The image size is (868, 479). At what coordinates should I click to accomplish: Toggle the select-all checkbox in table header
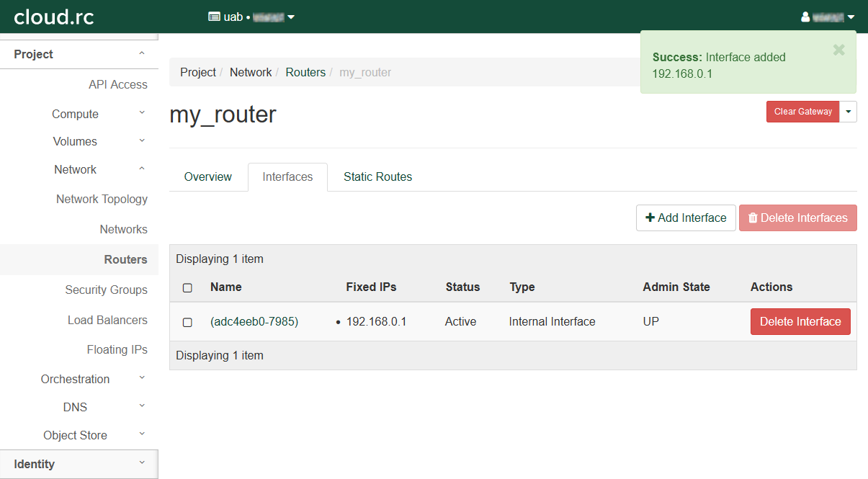pyautogui.click(x=187, y=287)
